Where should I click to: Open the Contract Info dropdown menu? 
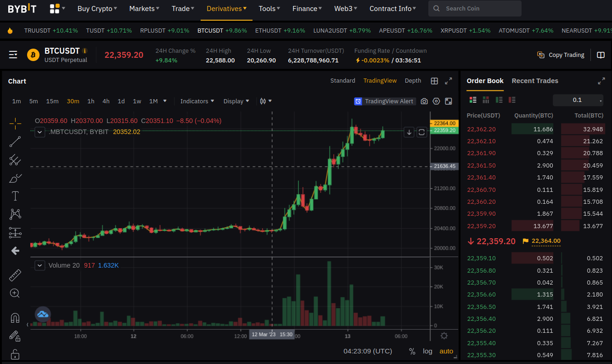pos(393,9)
